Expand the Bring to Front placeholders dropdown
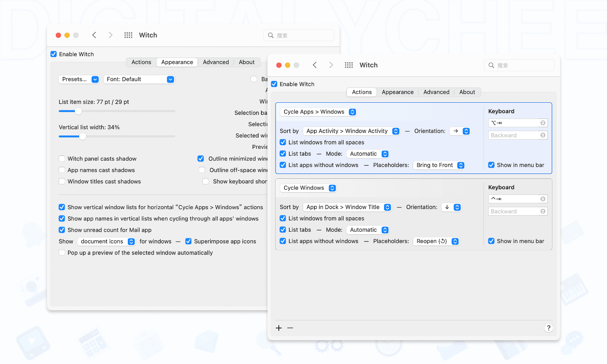The image size is (607, 364). 439,165
